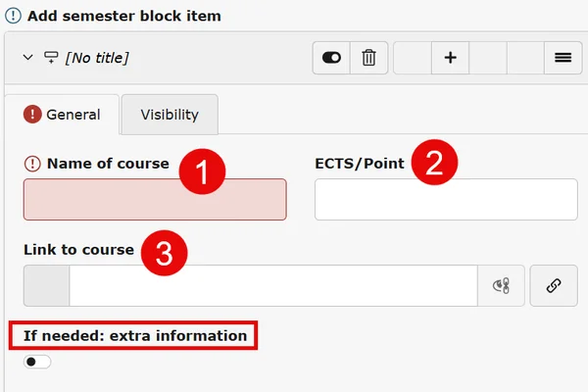Select the General tab
This screenshot has height=392, width=588.
click(62, 115)
